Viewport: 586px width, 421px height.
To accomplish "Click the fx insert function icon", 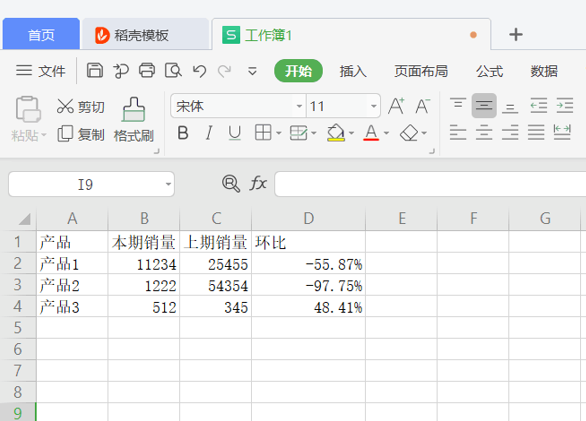I will click(x=258, y=184).
